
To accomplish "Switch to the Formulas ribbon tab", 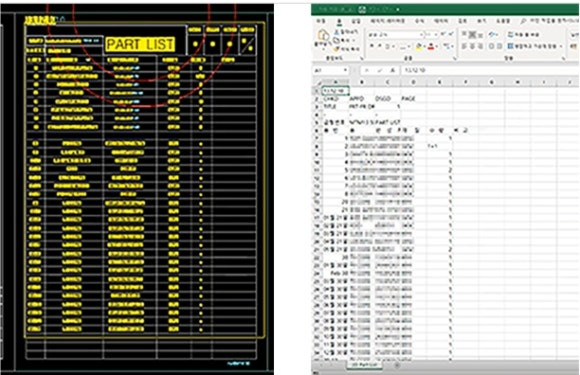I will 420,21.
